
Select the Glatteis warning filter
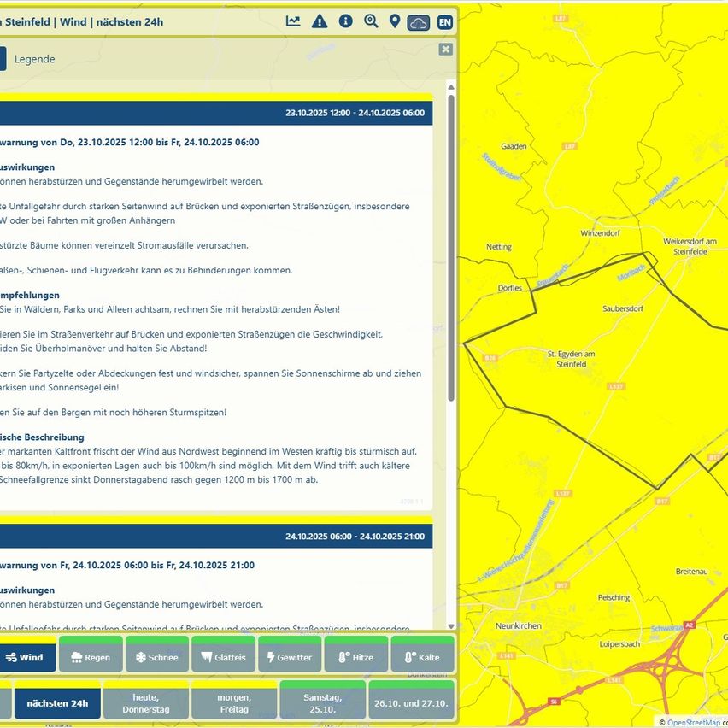click(224, 657)
